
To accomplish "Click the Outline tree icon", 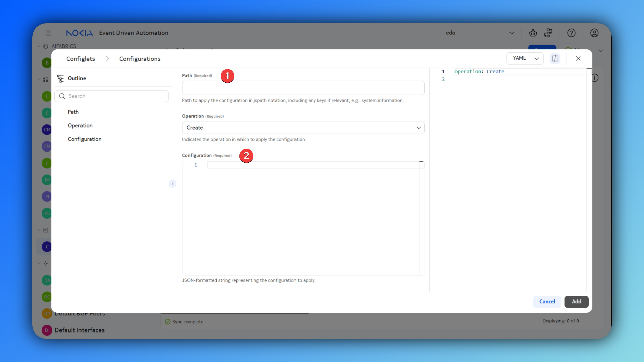I will pyautogui.click(x=60, y=78).
